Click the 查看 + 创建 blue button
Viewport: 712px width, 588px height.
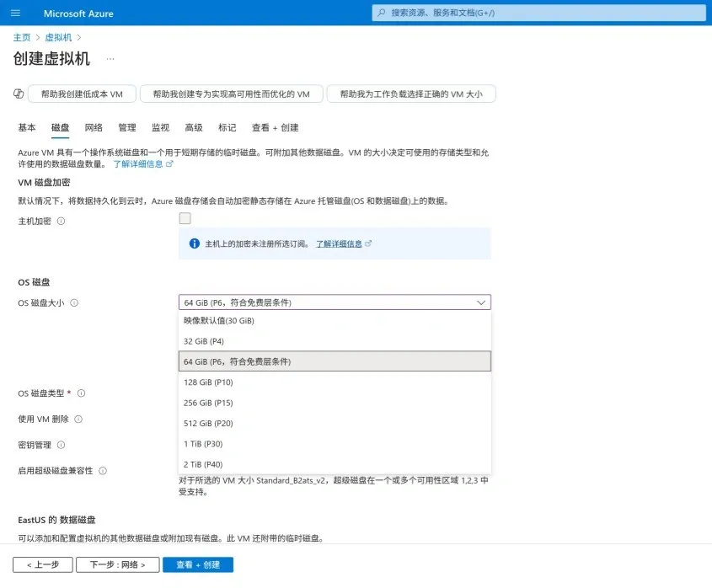198,564
